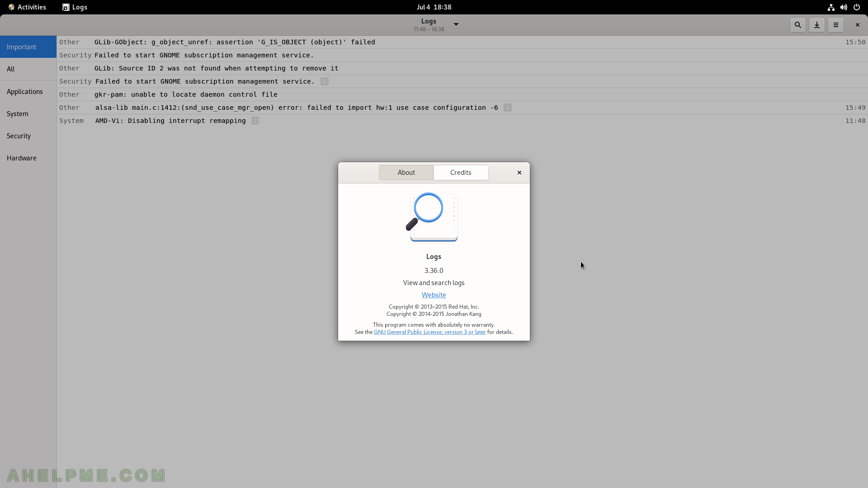The width and height of the screenshot is (868, 488).
Task: Open GNU General Public License link
Action: coord(429,332)
